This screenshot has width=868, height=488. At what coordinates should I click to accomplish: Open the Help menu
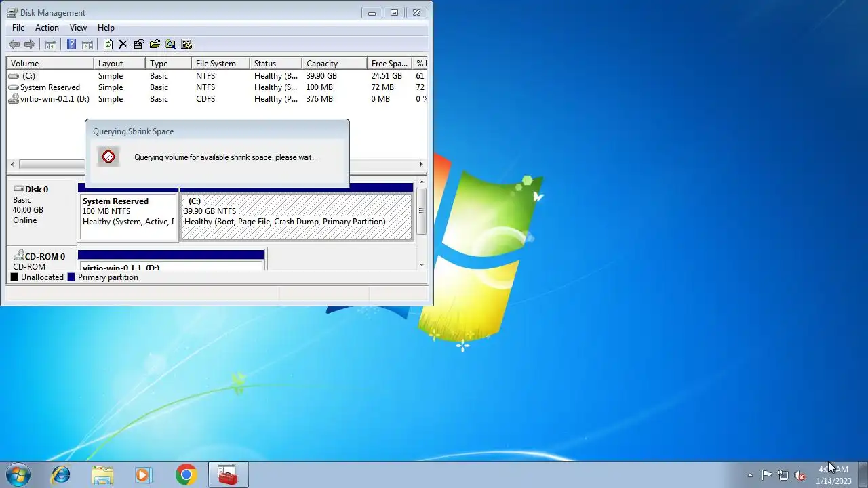click(x=106, y=28)
